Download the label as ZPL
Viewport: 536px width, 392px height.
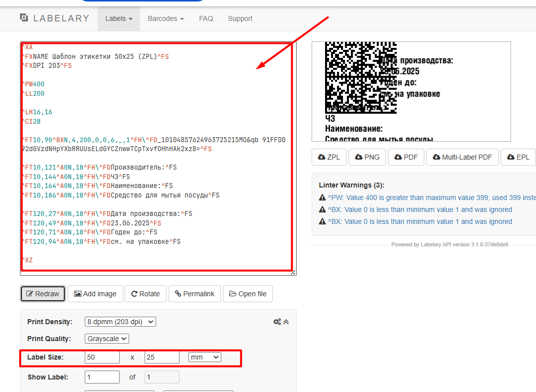[x=329, y=157]
